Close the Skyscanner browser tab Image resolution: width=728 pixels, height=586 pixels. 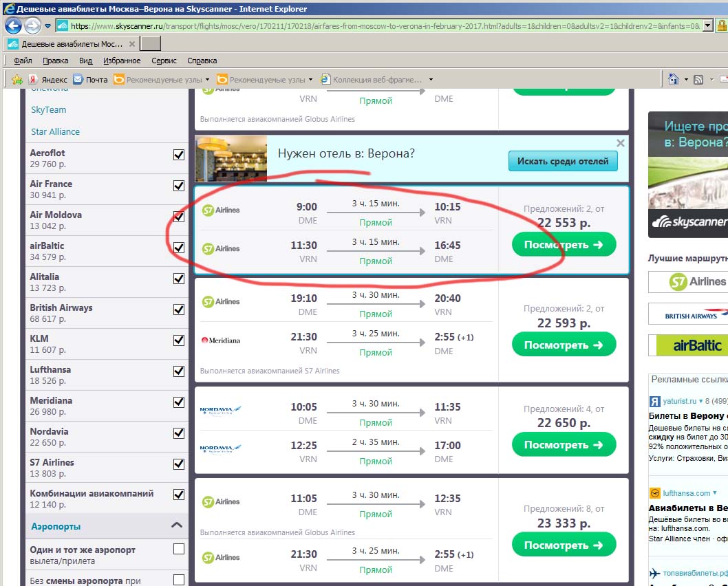pyautogui.click(x=132, y=44)
